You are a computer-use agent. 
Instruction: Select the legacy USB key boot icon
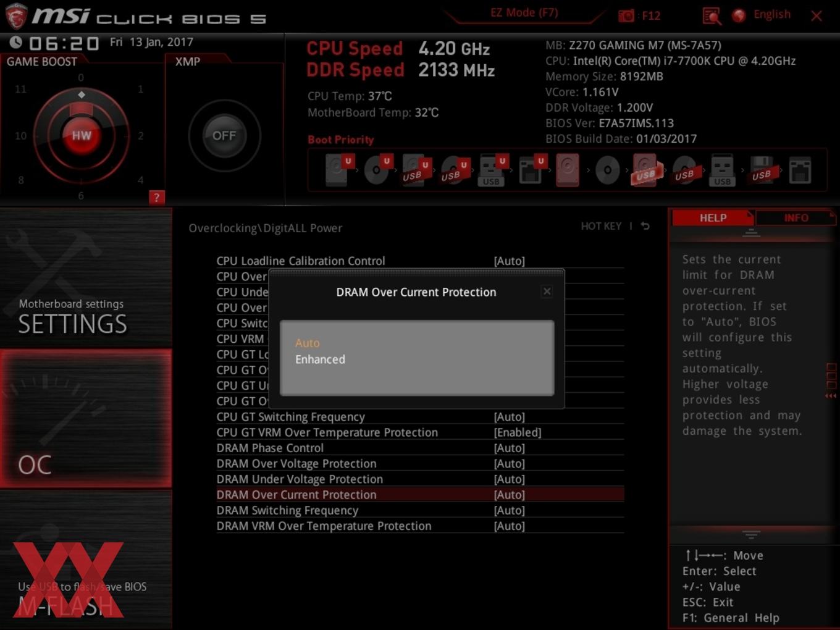[722, 170]
